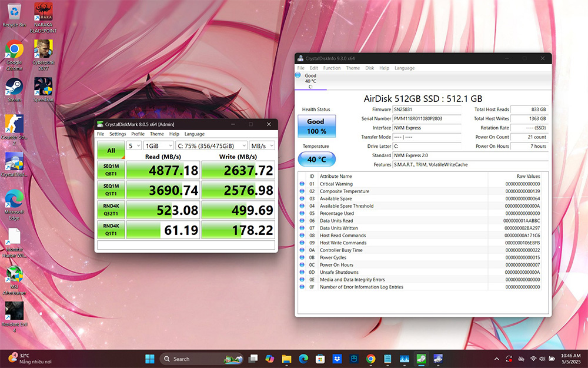Open the weather widget showing 32°C
The height and width of the screenshot is (368, 588).
click(30, 359)
